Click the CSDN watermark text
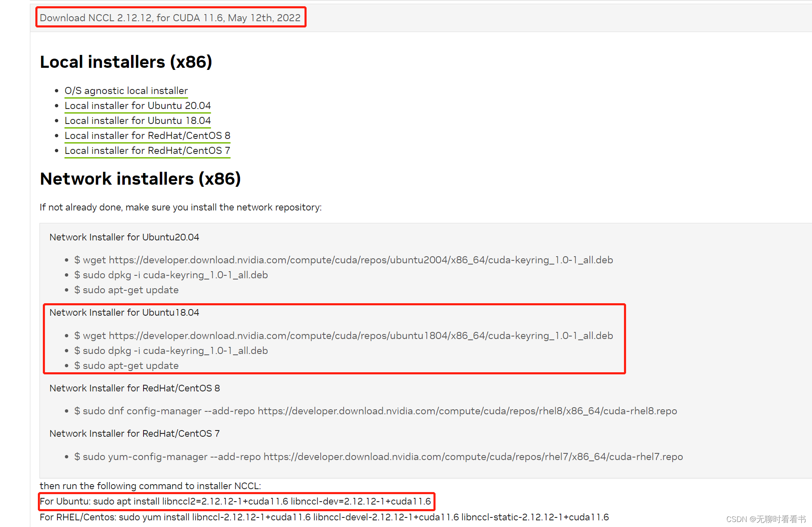The image size is (812, 527). point(765,519)
